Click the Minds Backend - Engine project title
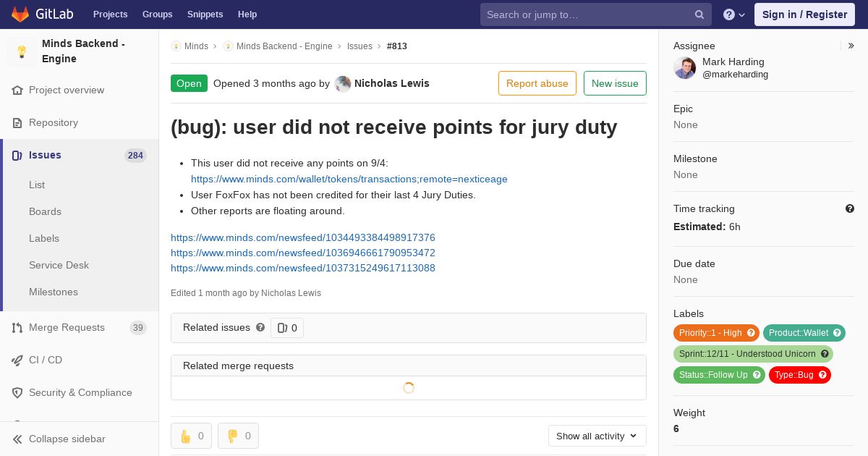This screenshot has width=868, height=456. (x=83, y=51)
